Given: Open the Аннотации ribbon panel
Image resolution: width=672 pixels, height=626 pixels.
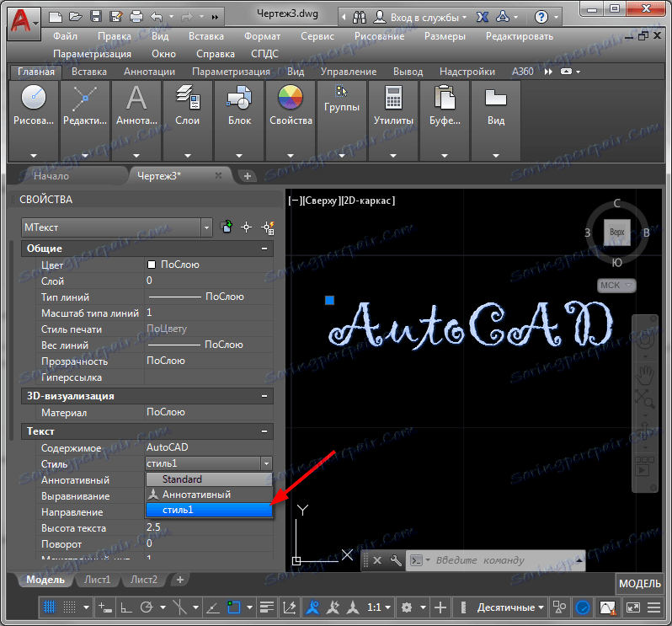Looking at the screenshot, I should tap(136, 120).
